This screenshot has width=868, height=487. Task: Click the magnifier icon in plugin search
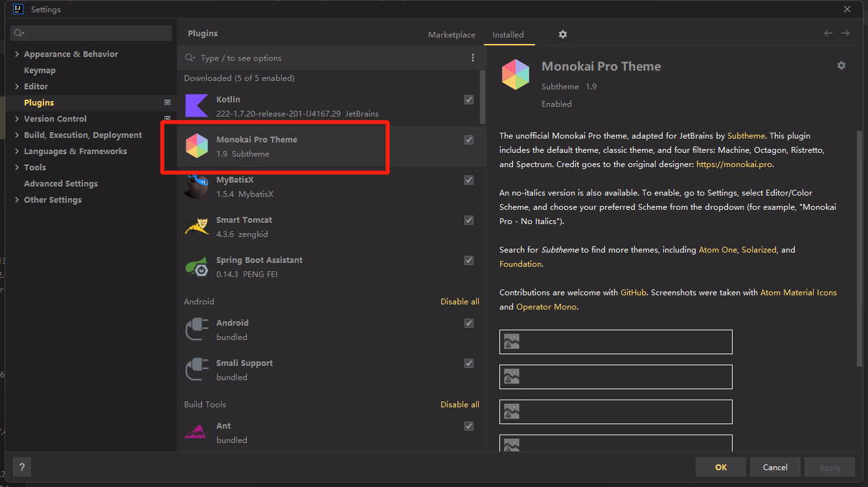coord(190,58)
